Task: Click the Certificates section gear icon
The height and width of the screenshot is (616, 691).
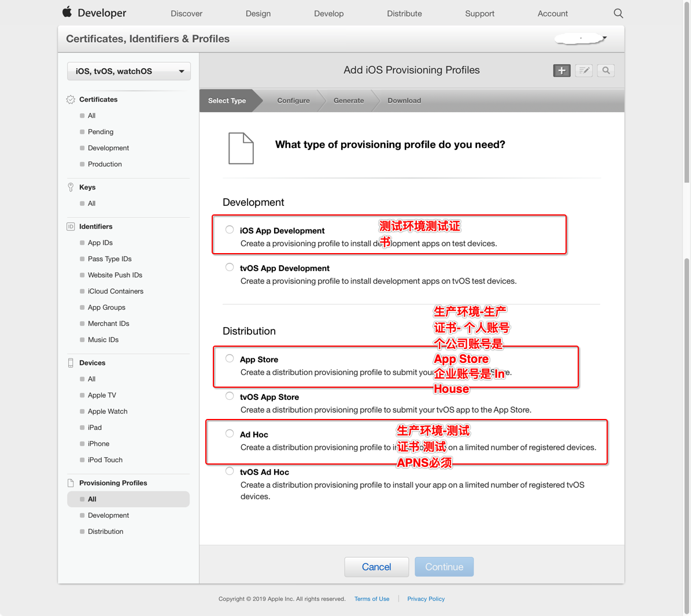Action: [71, 99]
